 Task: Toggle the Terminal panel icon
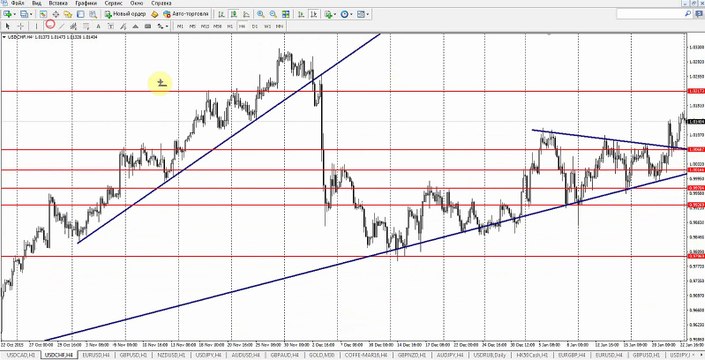[80, 14]
